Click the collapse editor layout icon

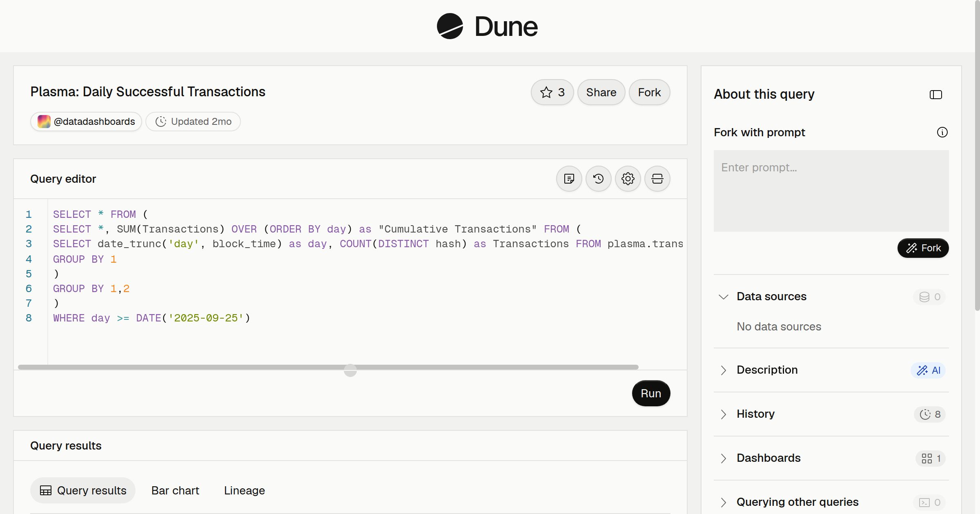657,179
